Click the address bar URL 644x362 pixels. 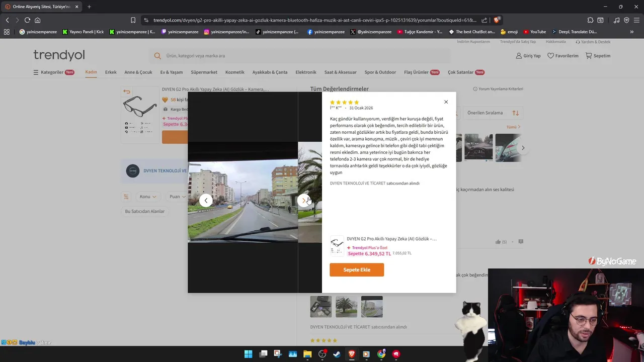pyautogui.click(x=314, y=20)
